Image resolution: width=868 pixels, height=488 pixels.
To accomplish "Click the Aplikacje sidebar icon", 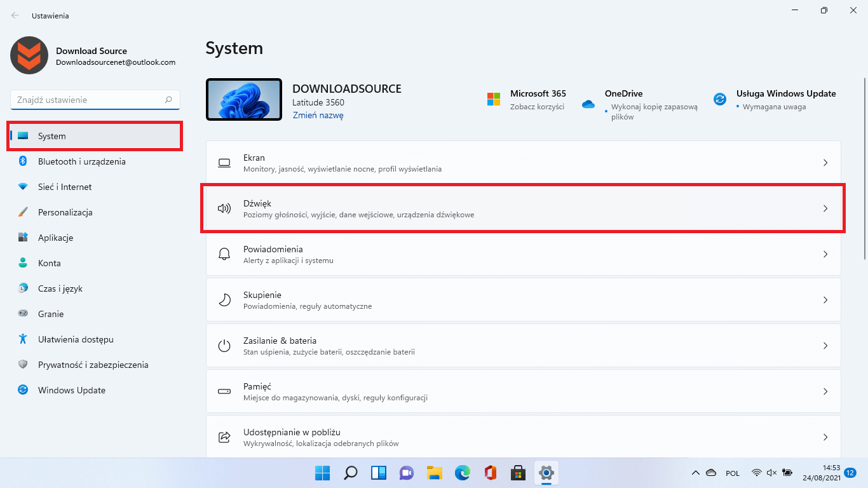I will [23, 238].
